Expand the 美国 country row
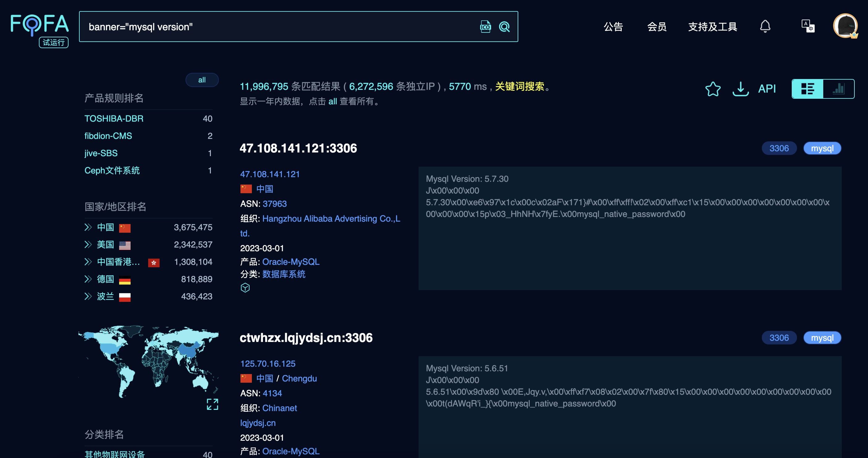 (x=88, y=244)
